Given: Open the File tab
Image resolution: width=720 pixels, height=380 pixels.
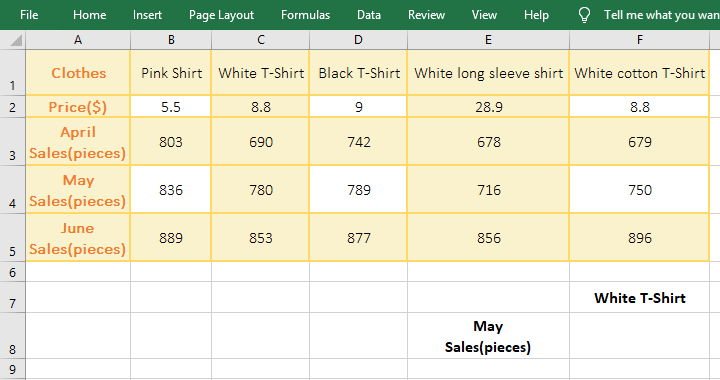Looking at the screenshot, I should pyautogui.click(x=29, y=15).
